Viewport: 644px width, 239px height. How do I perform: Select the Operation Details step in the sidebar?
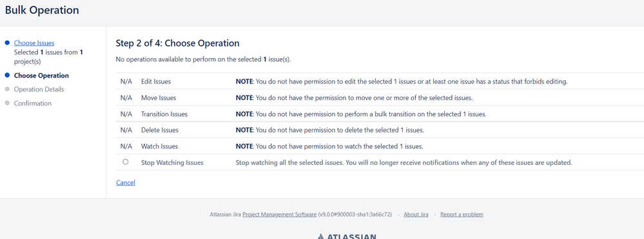pos(39,89)
